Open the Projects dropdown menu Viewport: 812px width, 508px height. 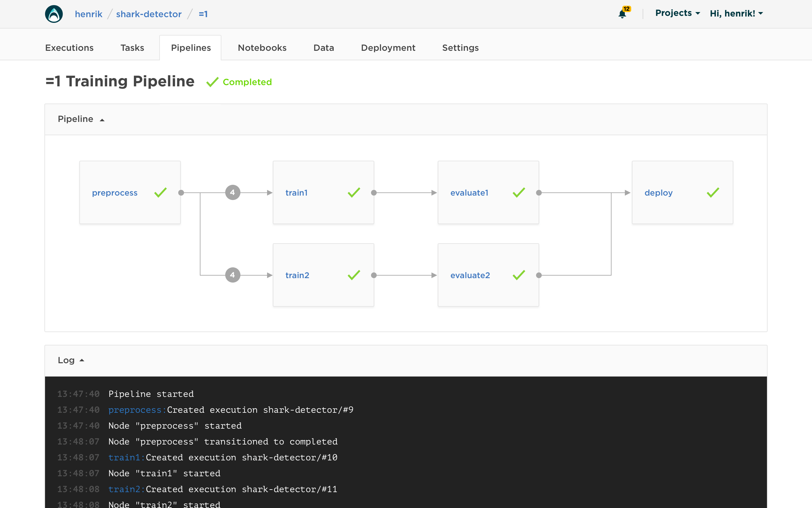678,13
